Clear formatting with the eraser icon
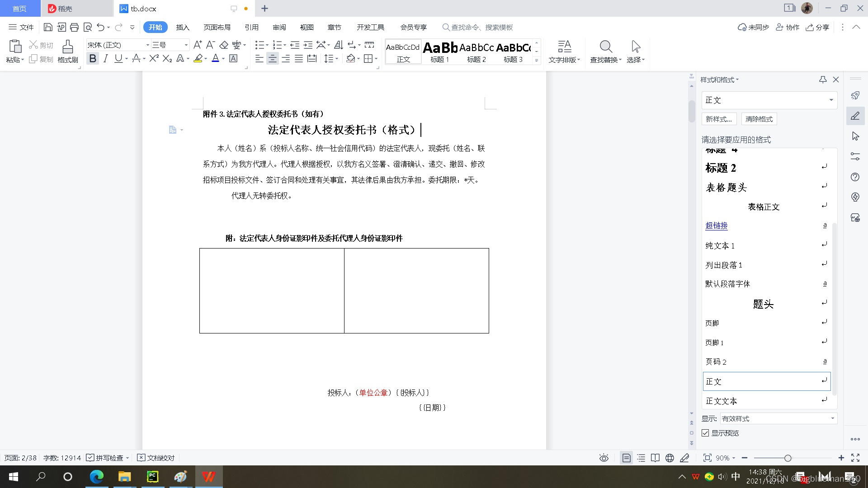Image resolution: width=868 pixels, height=488 pixels. [x=224, y=45]
